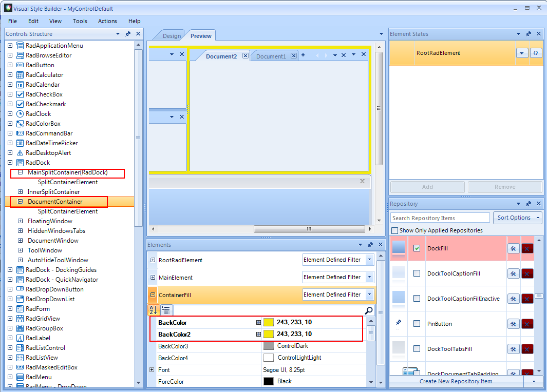Click the code toggle button beside RootRadElement

click(536, 53)
